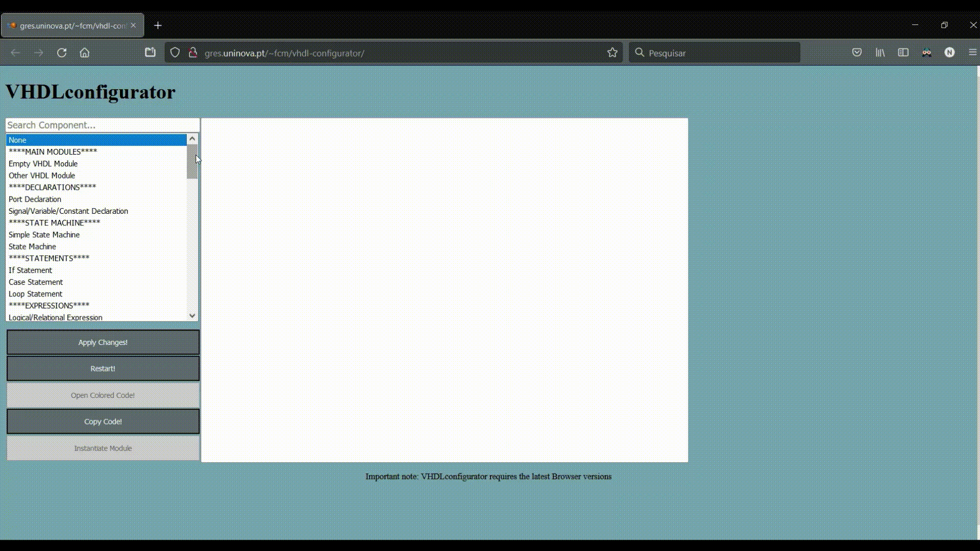Image resolution: width=980 pixels, height=551 pixels.
Task: Click the Copy Code! button
Action: coord(103,421)
